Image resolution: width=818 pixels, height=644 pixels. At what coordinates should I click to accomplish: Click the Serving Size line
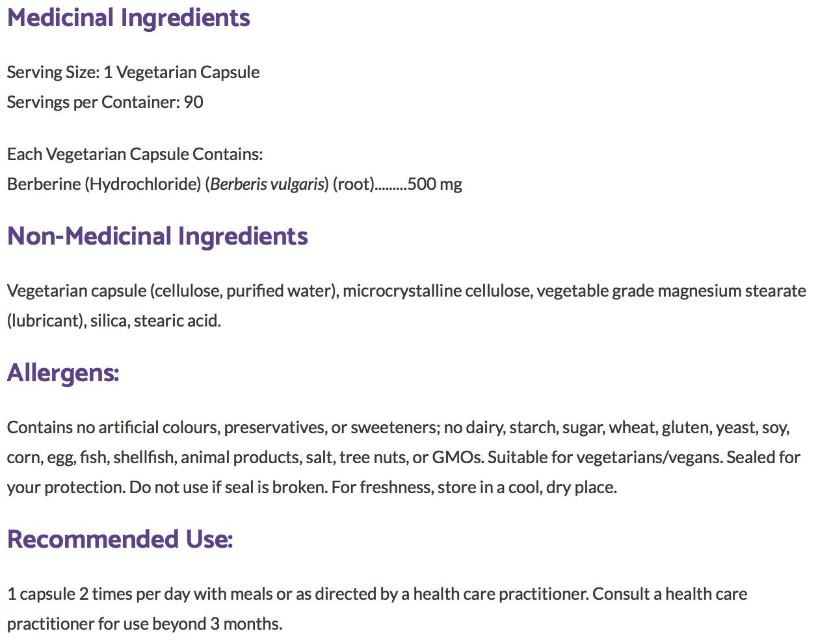(133, 72)
